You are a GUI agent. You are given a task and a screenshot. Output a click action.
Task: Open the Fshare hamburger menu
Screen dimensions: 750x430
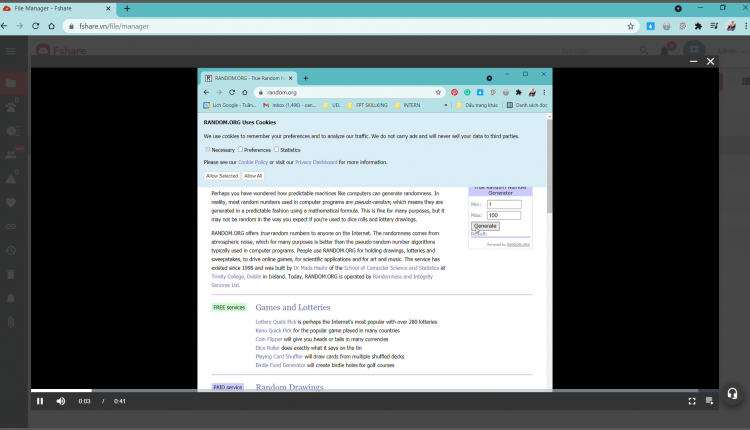11,51
